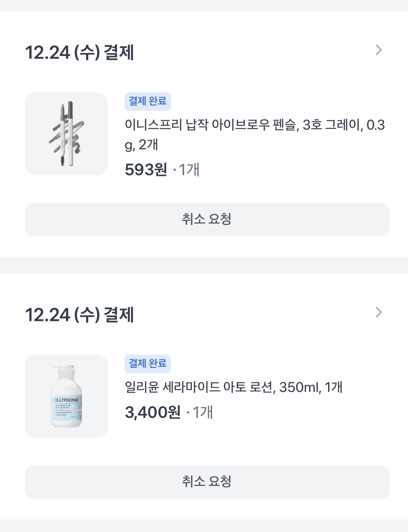408x532 pixels.
Task: Click the 1개 quantity beside 3,400원
Action: click(202, 412)
